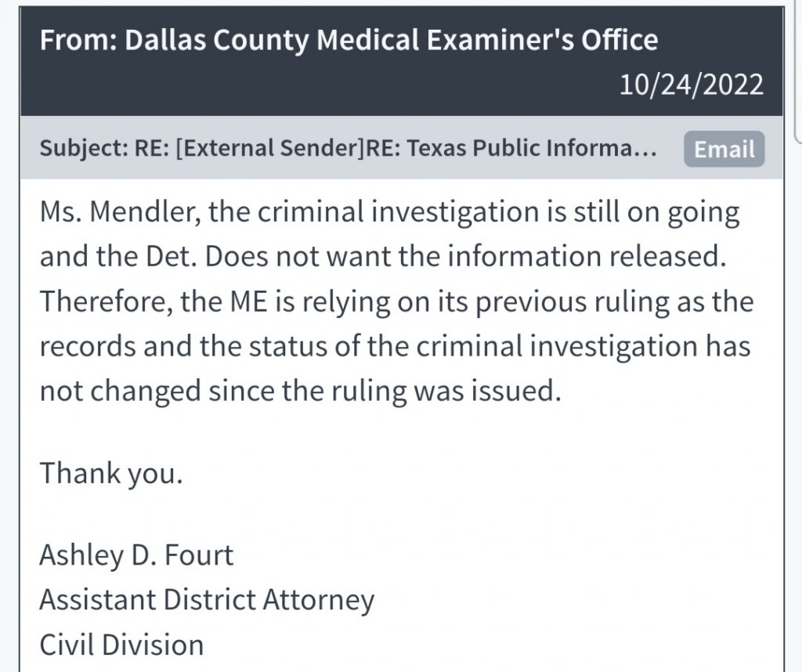This screenshot has width=802, height=672.
Task: Click the Assistant District Attorney title
Action: (x=207, y=601)
